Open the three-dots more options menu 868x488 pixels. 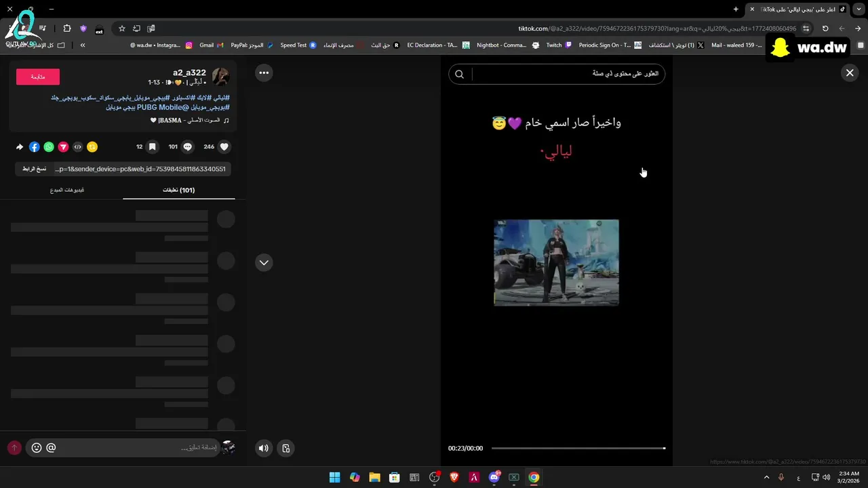click(264, 73)
